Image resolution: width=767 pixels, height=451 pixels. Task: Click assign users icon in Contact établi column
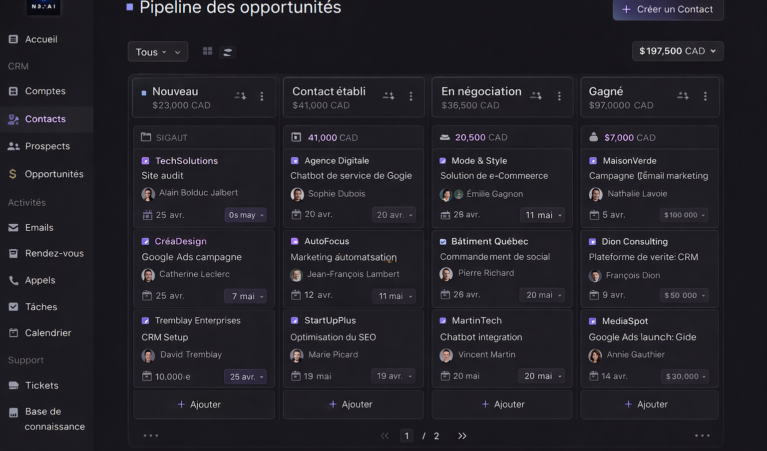click(388, 96)
